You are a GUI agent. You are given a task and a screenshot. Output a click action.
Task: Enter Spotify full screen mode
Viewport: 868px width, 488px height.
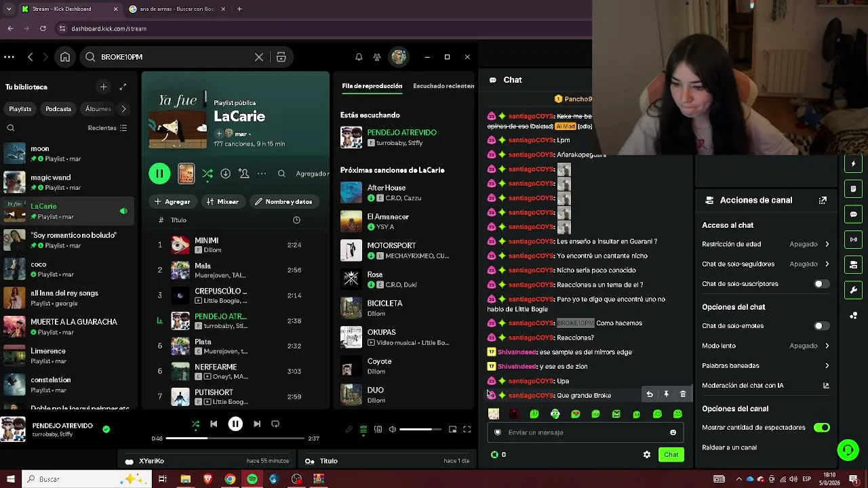pos(467,429)
